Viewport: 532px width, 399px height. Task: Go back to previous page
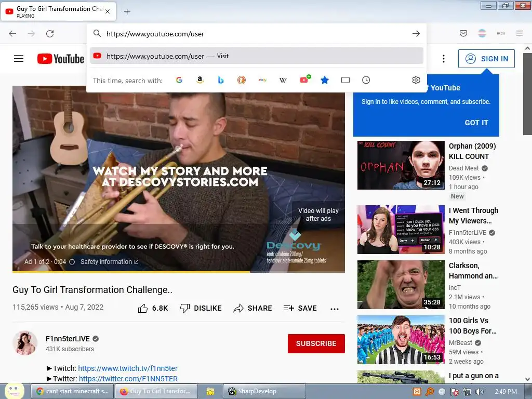(x=12, y=34)
